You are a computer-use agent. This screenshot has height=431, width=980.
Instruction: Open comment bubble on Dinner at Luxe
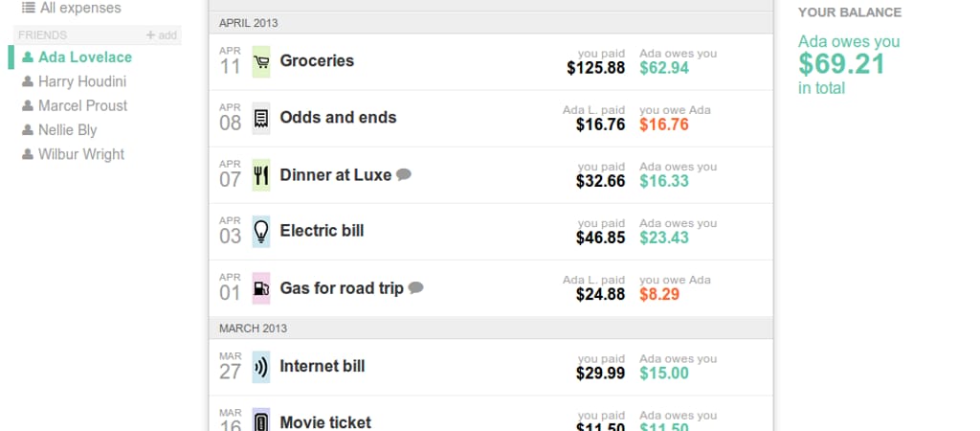pos(404,175)
